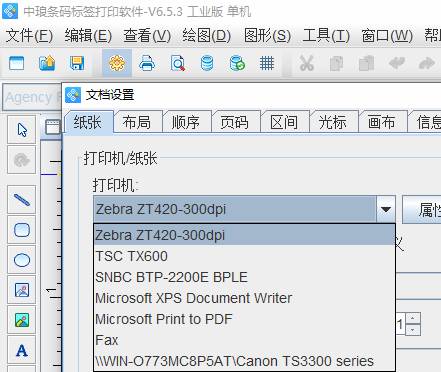Collapse the printer dropdown arrow
Screen dimensions: 441x372
pyautogui.click(x=386, y=209)
